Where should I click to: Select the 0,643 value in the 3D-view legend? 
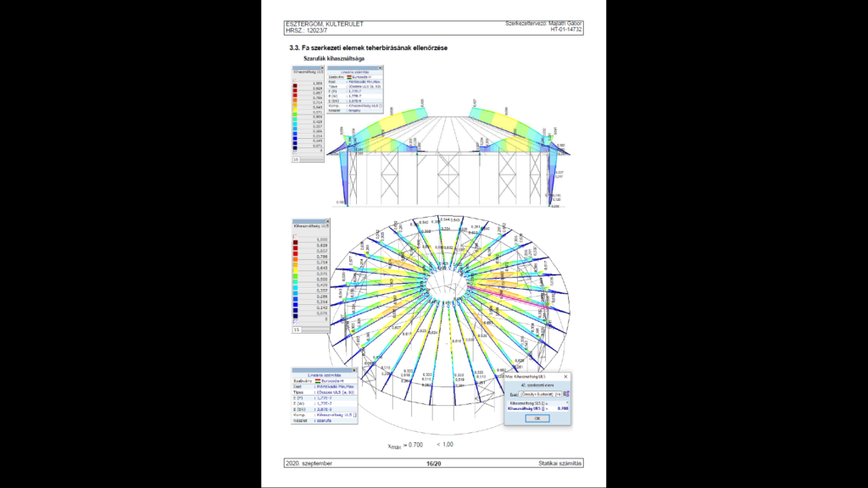(321, 268)
